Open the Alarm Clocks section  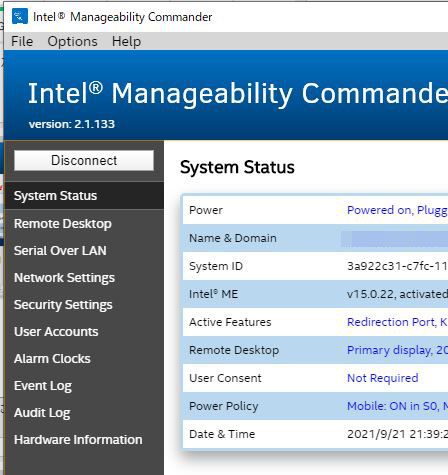[52, 359]
